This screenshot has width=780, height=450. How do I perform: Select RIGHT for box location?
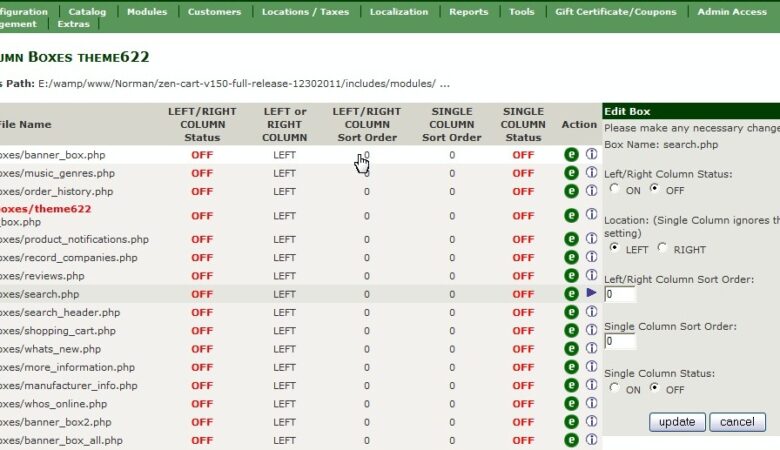(x=662, y=248)
